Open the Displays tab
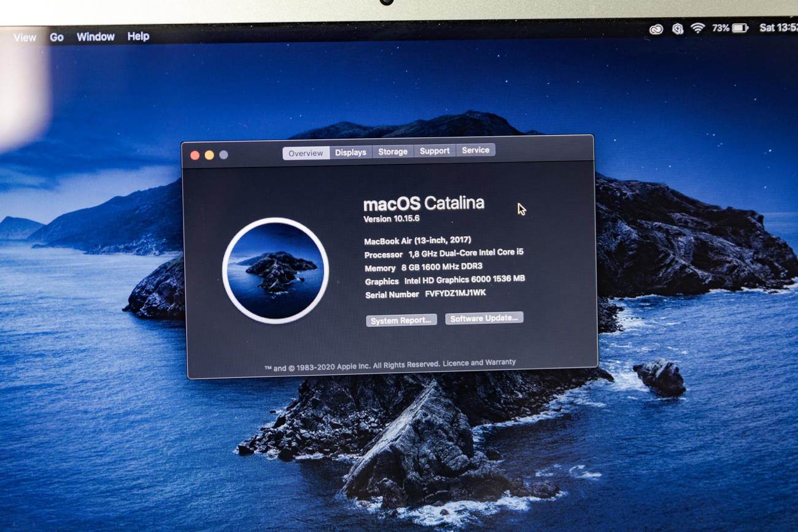 [351, 152]
